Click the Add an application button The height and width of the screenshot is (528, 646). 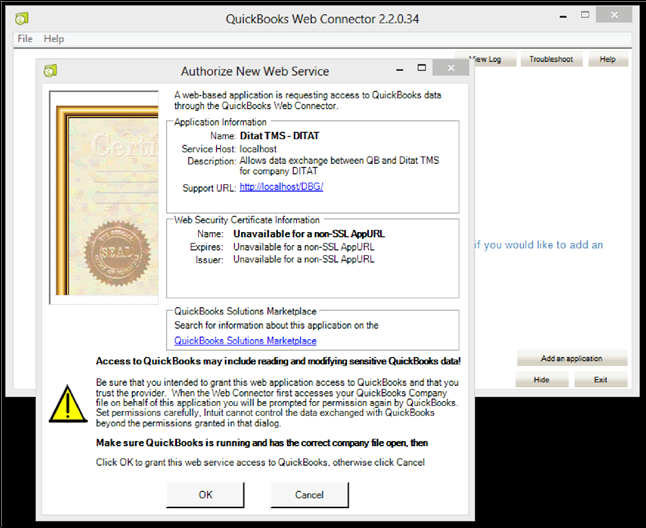tap(572, 359)
